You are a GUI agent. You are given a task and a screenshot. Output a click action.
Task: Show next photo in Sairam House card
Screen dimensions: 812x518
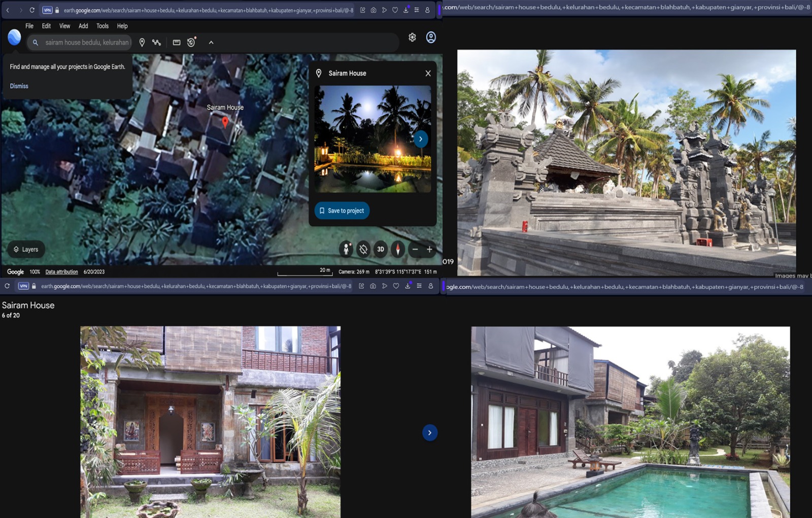[420, 139]
